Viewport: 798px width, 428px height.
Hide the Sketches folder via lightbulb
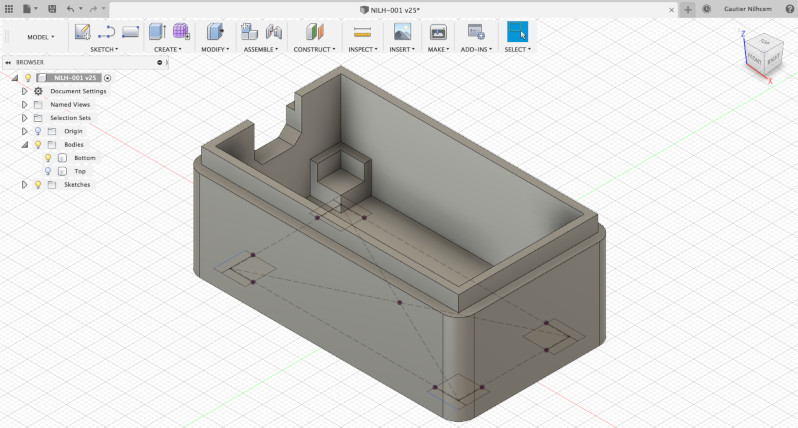point(38,185)
